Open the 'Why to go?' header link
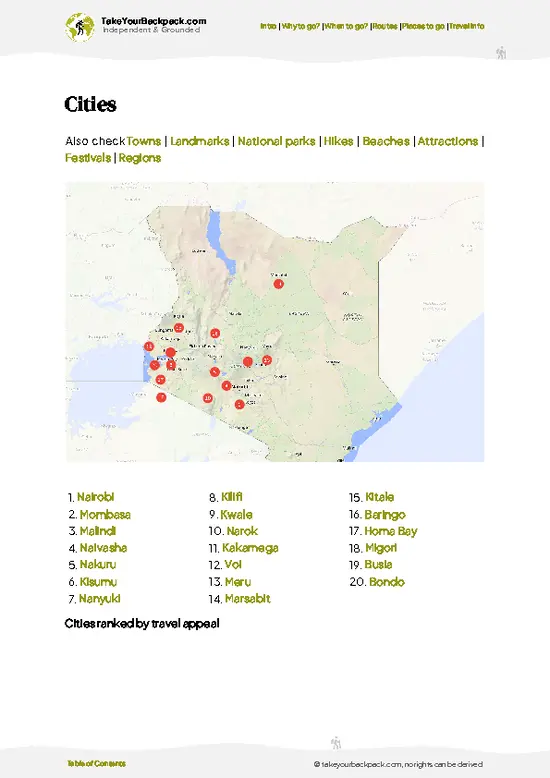This screenshot has width=550, height=778. [301, 26]
